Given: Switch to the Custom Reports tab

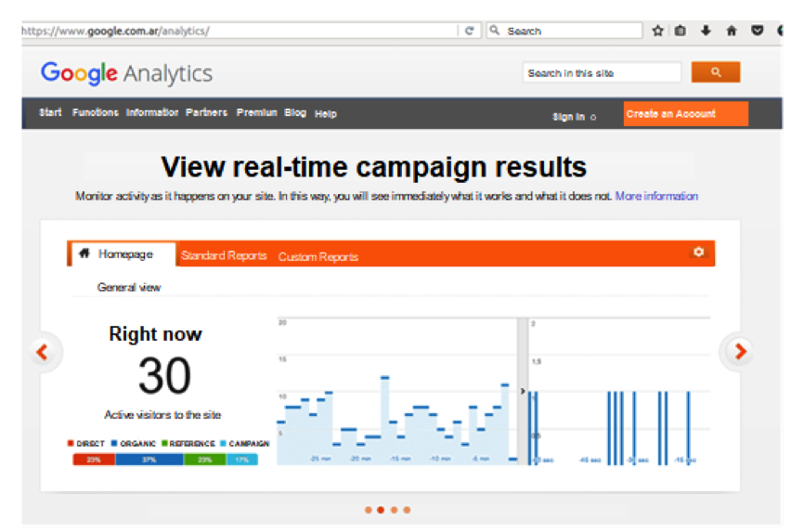Looking at the screenshot, I should (x=318, y=257).
